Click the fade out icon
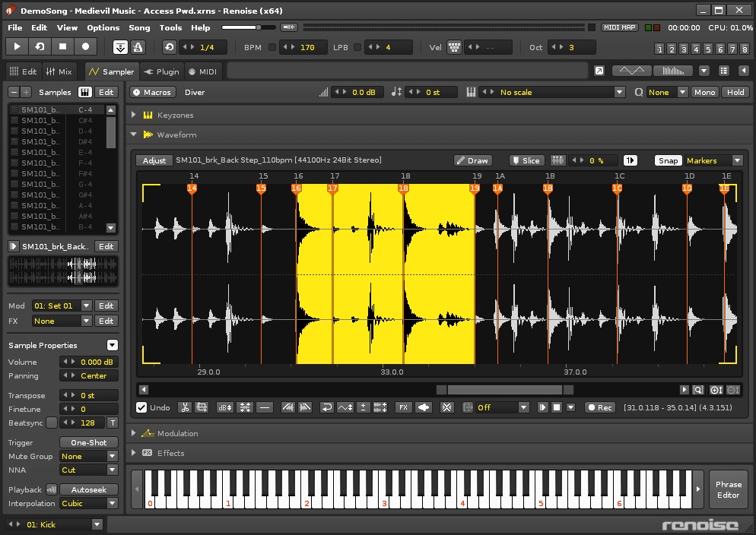Image resolution: width=756 pixels, height=535 pixels. [x=305, y=407]
